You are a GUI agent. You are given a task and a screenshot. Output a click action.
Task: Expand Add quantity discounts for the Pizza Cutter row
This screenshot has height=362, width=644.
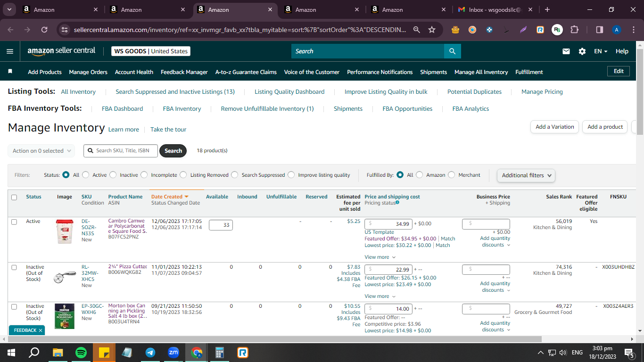[x=495, y=287]
